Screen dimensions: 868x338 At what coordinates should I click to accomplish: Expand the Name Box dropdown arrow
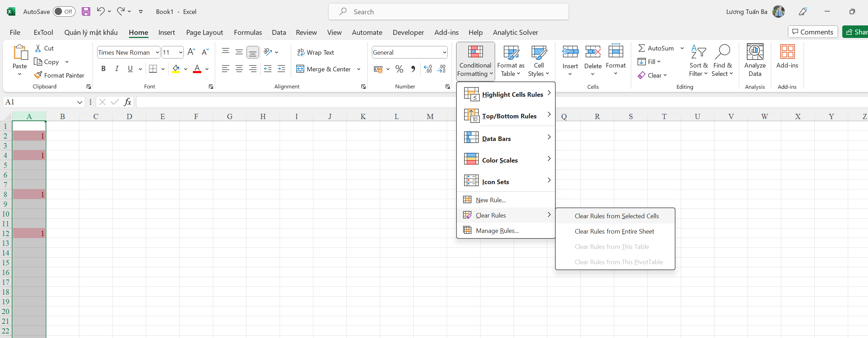79,102
